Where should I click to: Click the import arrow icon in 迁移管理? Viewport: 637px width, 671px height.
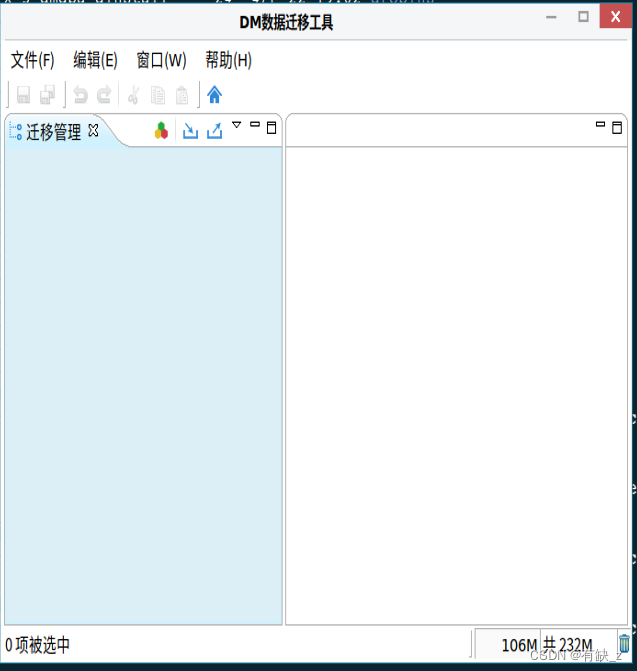[x=190, y=131]
